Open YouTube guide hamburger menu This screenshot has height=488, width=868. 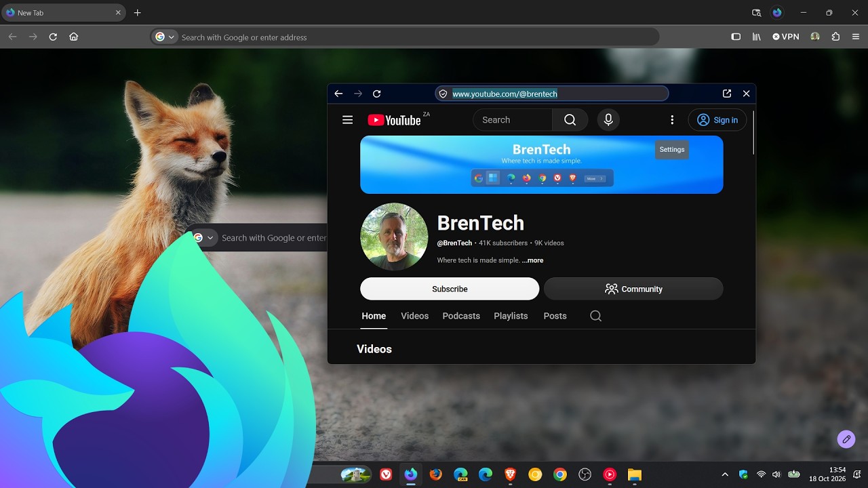(348, 120)
